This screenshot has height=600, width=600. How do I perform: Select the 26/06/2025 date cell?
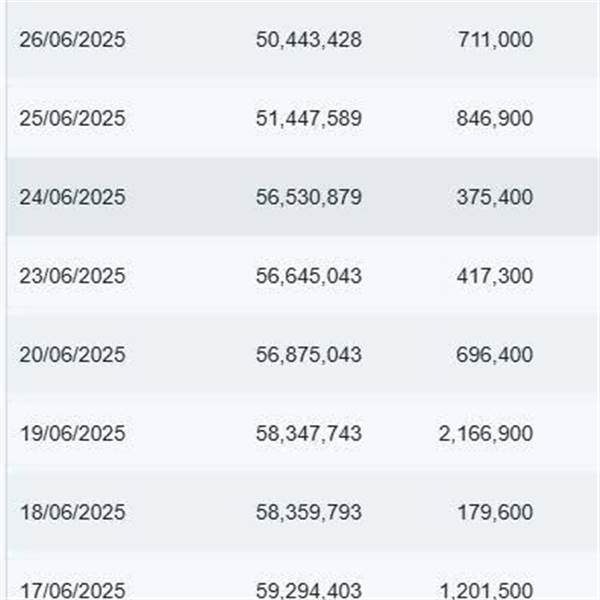(72, 39)
